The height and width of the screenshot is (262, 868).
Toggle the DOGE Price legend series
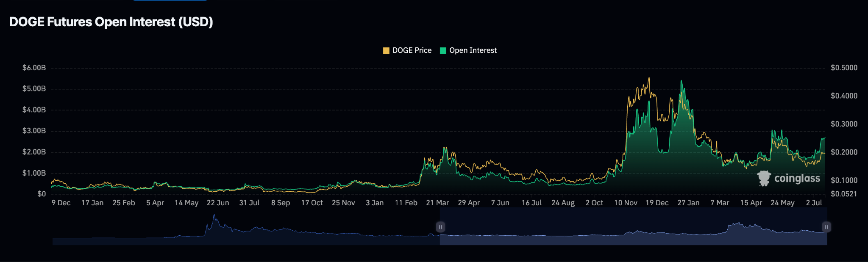click(407, 50)
